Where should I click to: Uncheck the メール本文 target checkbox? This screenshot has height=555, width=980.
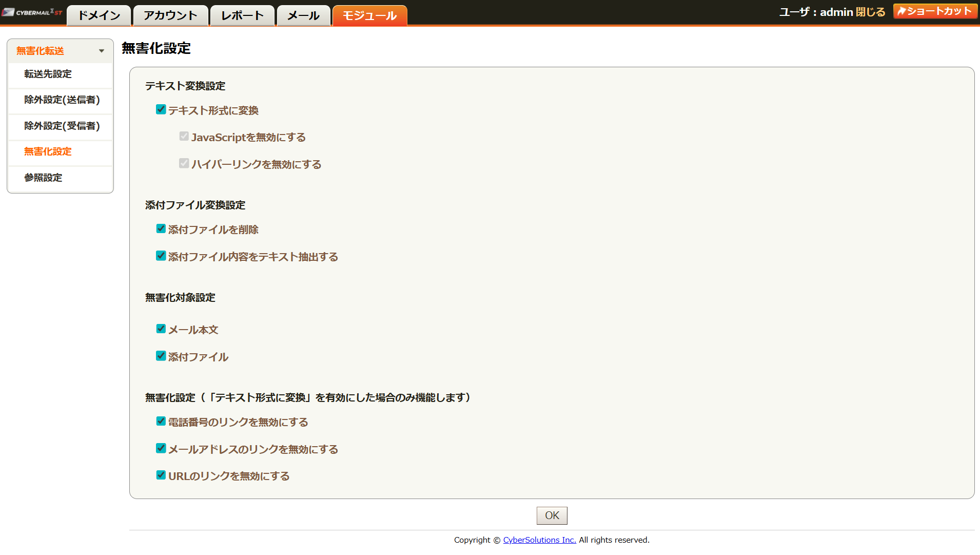click(x=161, y=329)
